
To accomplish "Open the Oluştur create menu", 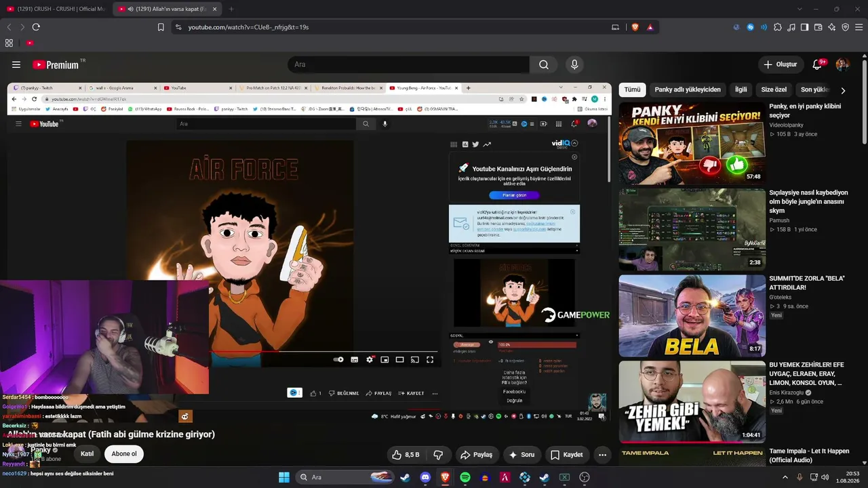I will [x=781, y=64].
